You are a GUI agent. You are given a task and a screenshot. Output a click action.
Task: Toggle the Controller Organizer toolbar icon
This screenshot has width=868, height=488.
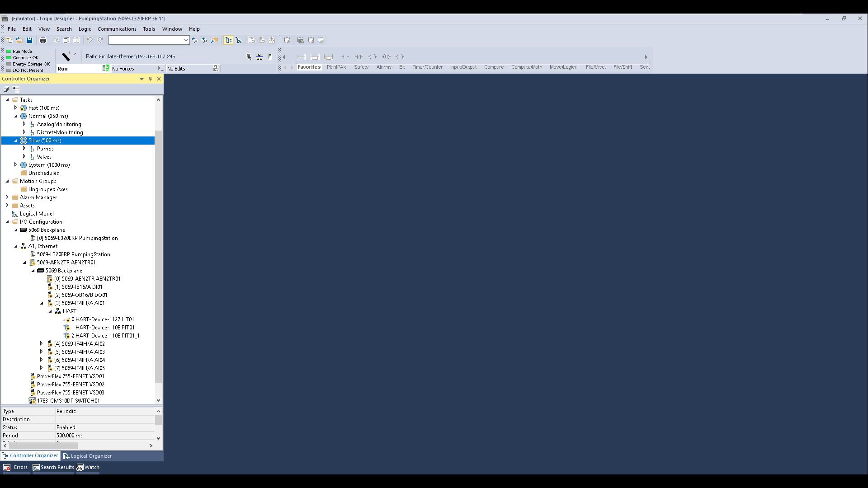(x=228, y=40)
